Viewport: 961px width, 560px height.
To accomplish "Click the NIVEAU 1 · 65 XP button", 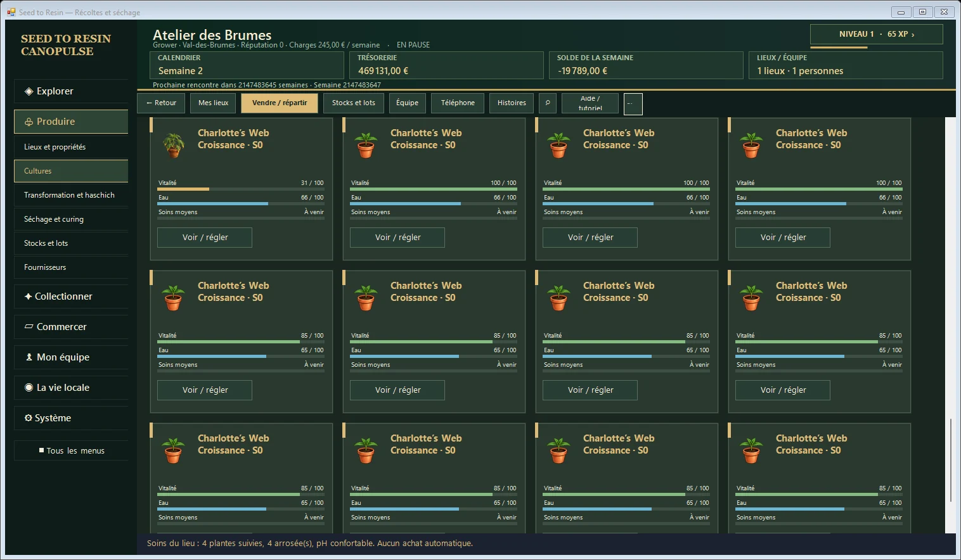I will click(x=877, y=34).
